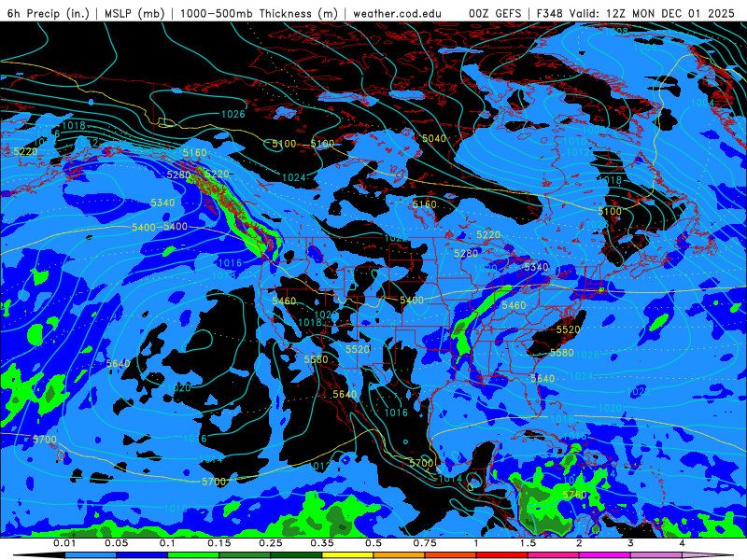The image size is (747, 560).
Task: Click 'F348 Valid: 12Z MON DEC 01 2025'
Action: (x=636, y=13)
